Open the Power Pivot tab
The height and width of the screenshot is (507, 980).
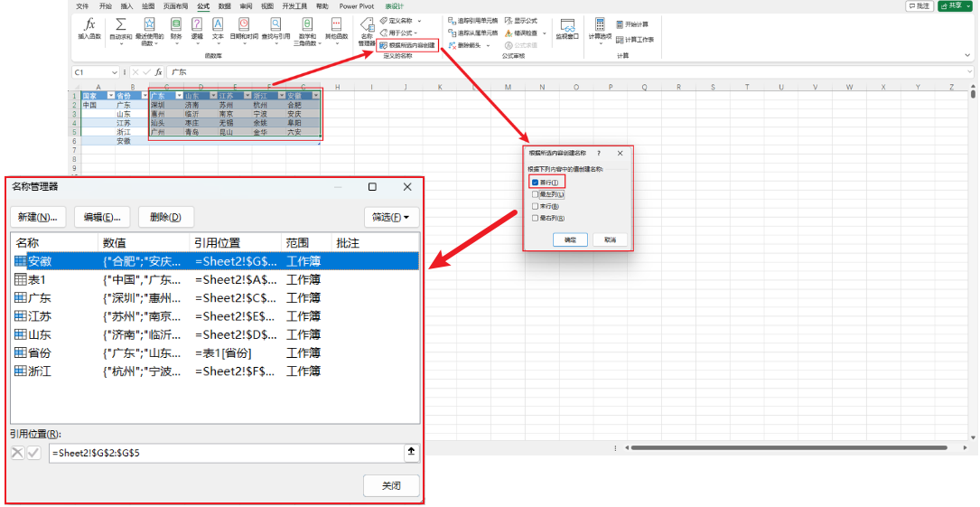pos(357,6)
